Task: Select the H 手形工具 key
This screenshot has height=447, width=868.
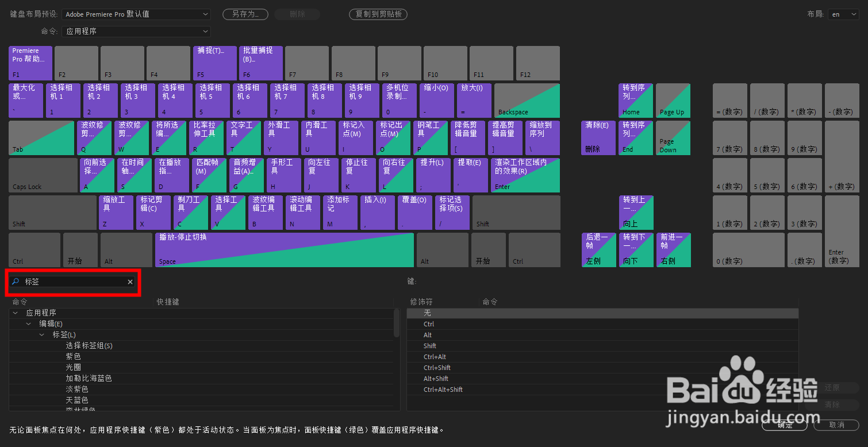Action: pyautogui.click(x=284, y=175)
